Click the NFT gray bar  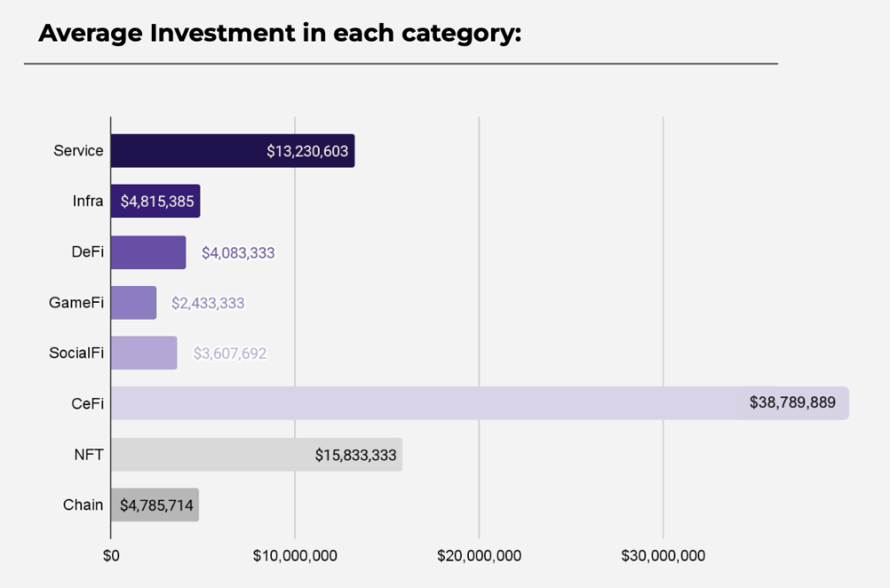(257, 455)
